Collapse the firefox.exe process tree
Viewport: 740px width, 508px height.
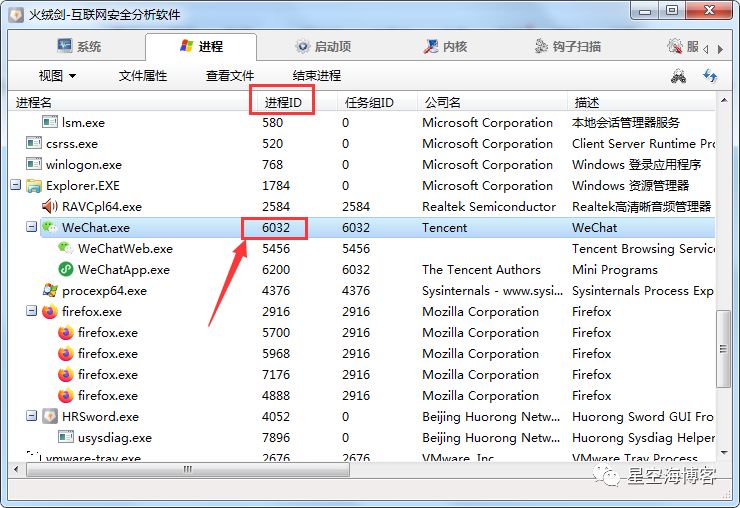pos(31,311)
